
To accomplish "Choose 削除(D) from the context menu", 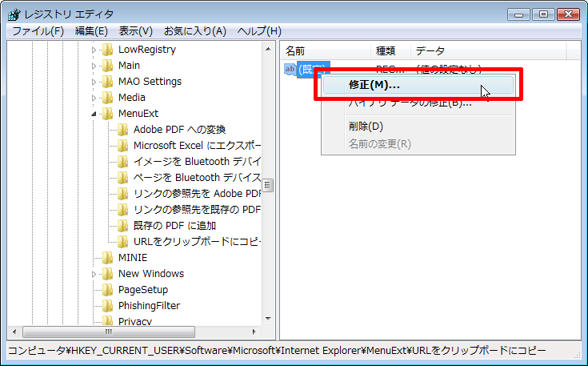I will (x=366, y=126).
